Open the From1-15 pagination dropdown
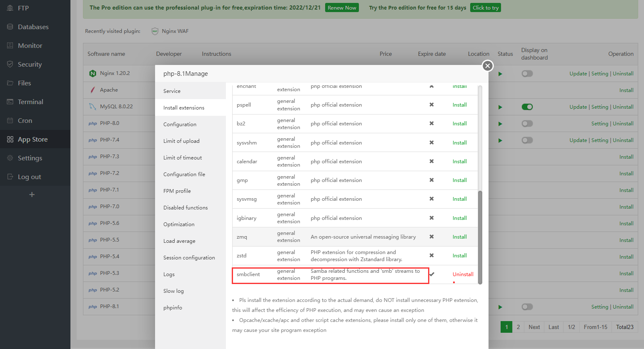This screenshot has width=644, height=349. click(x=595, y=327)
